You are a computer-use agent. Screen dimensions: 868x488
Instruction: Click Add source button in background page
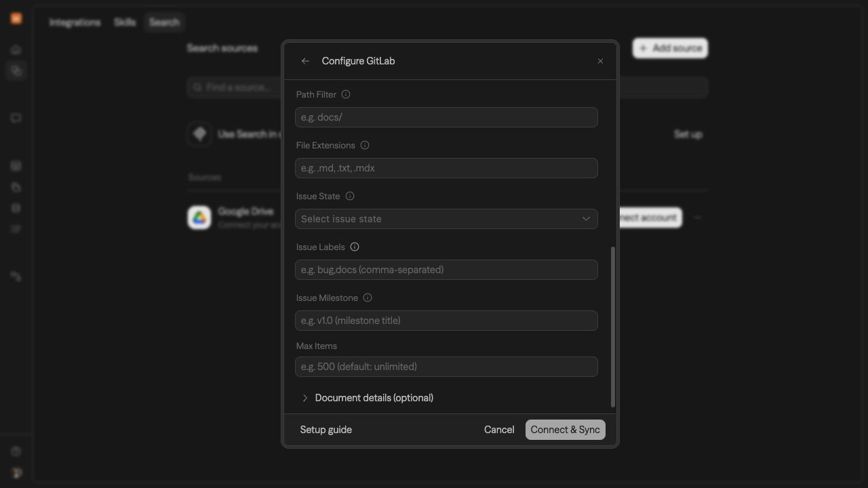(x=671, y=48)
